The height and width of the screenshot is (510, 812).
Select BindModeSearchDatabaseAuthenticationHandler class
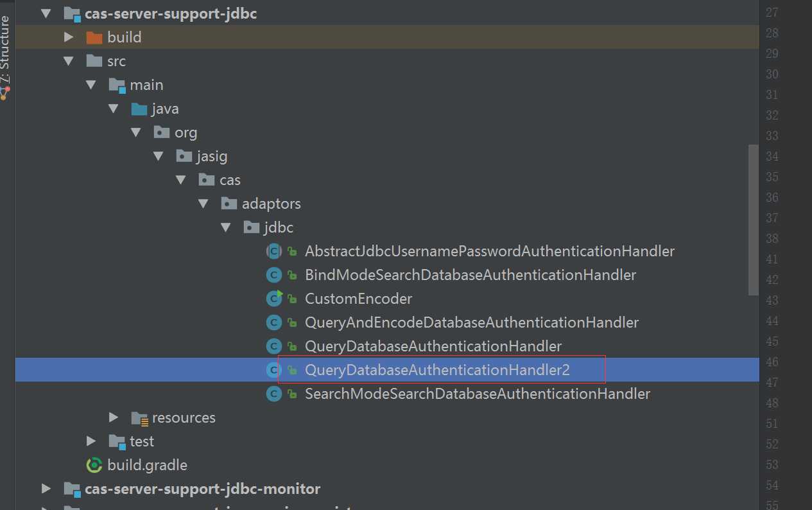coord(470,275)
